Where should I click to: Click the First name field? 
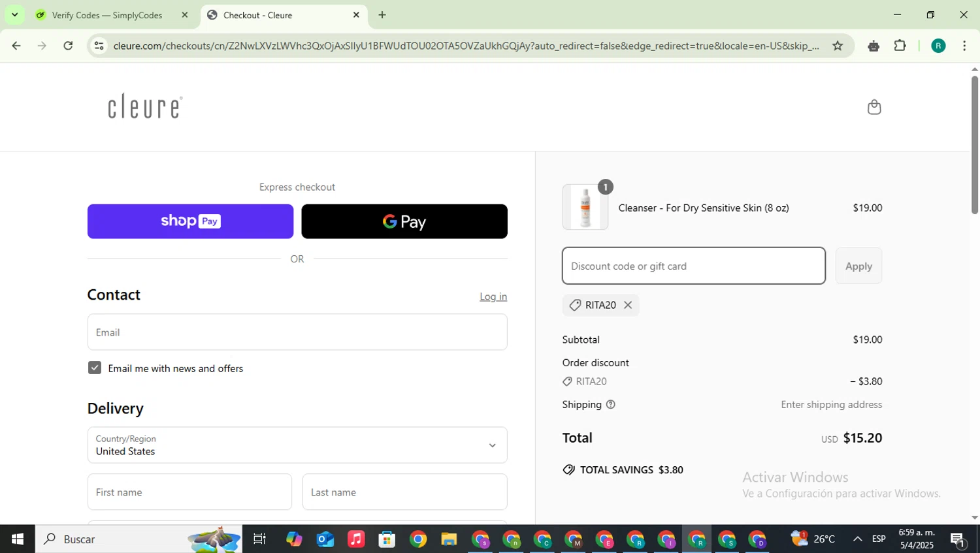189,492
